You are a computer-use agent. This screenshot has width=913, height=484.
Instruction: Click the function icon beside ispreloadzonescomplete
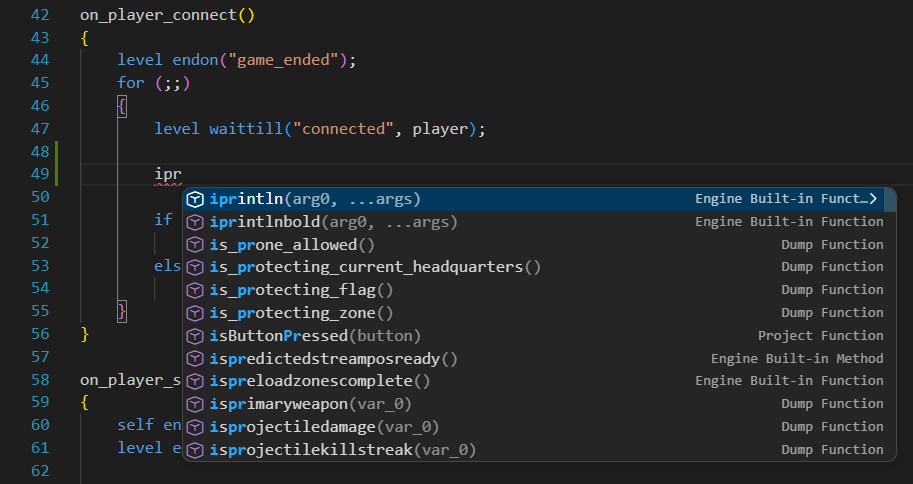195,381
